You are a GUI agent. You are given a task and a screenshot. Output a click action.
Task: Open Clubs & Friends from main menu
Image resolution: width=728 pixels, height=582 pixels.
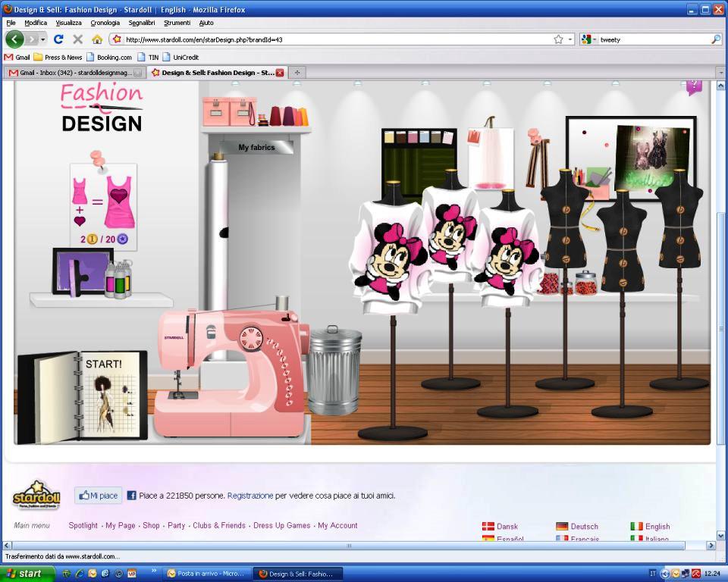click(x=219, y=525)
